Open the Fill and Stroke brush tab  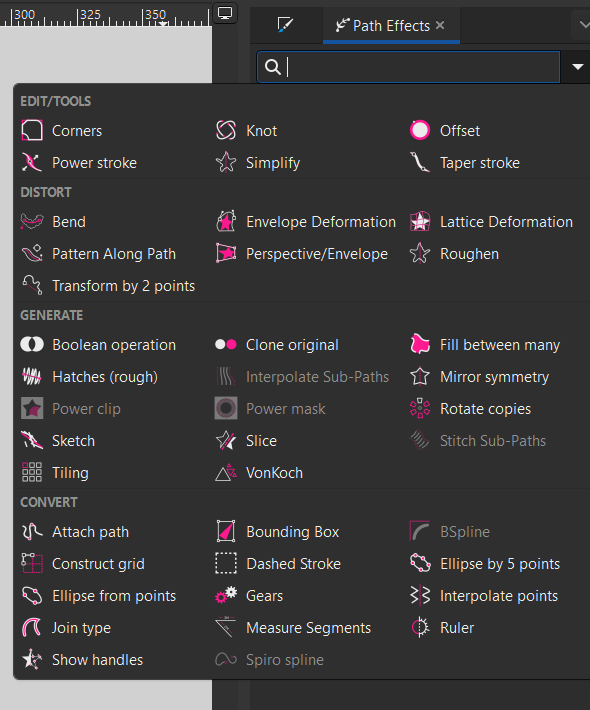pos(286,25)
